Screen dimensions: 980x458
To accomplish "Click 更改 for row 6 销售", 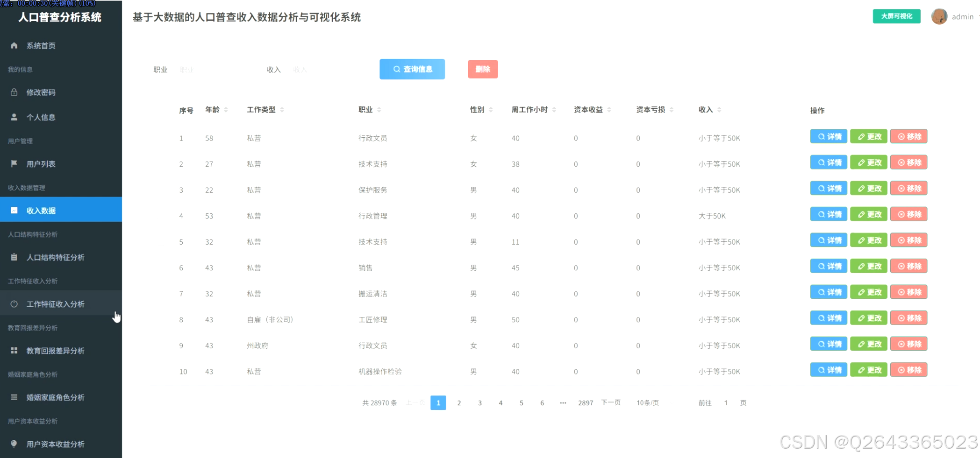I will pyautogui.click(x=869, y=266).
